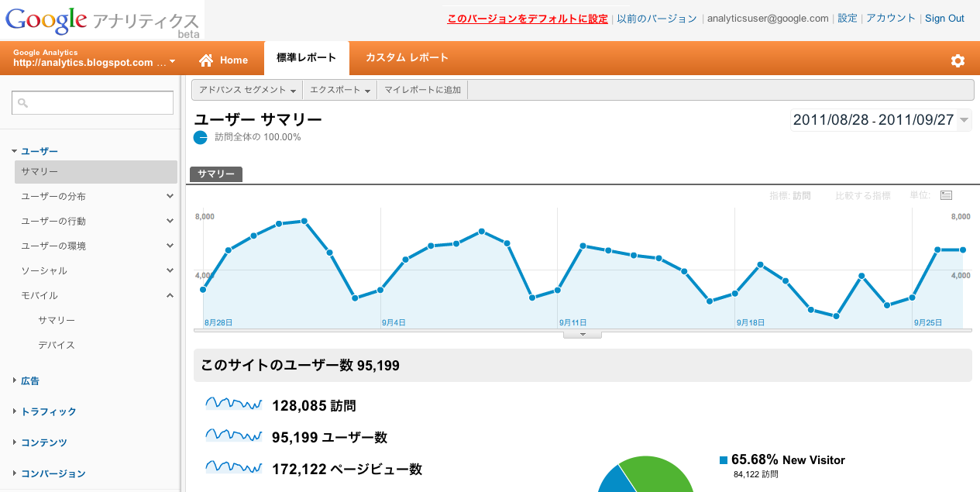980x492 pixels.
Task: Open the アカウント link
Action: pos(891,18)
